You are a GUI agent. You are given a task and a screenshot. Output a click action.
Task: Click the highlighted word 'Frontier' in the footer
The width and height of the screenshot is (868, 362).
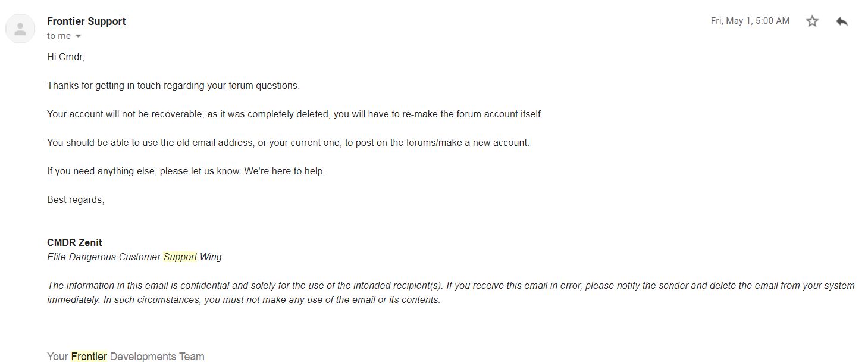[89, 357]
